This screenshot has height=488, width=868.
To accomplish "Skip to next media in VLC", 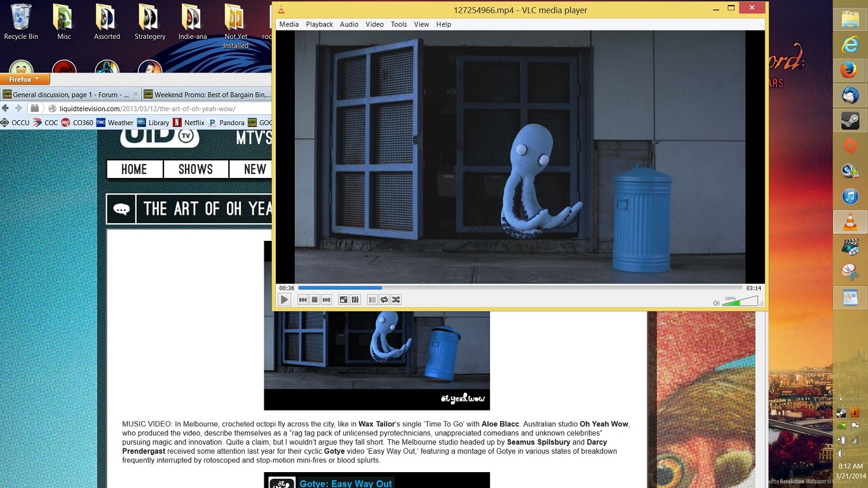I will pos(326,300).
